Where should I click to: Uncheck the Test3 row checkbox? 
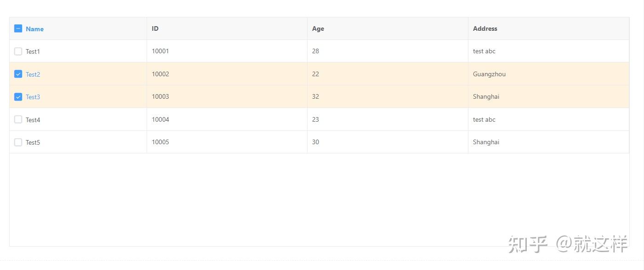[18, 96]
